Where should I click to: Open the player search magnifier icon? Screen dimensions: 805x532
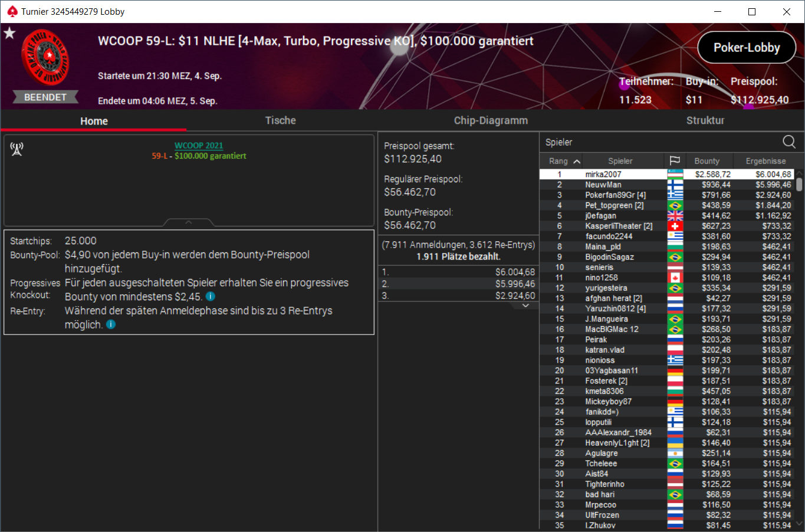pyautogui.click(x=789, y=142)
